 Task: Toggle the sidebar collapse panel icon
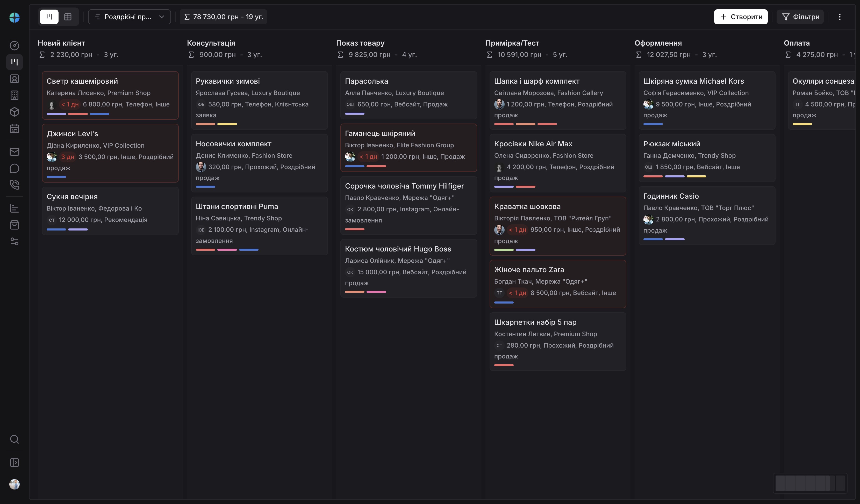(x=14, y=462)
